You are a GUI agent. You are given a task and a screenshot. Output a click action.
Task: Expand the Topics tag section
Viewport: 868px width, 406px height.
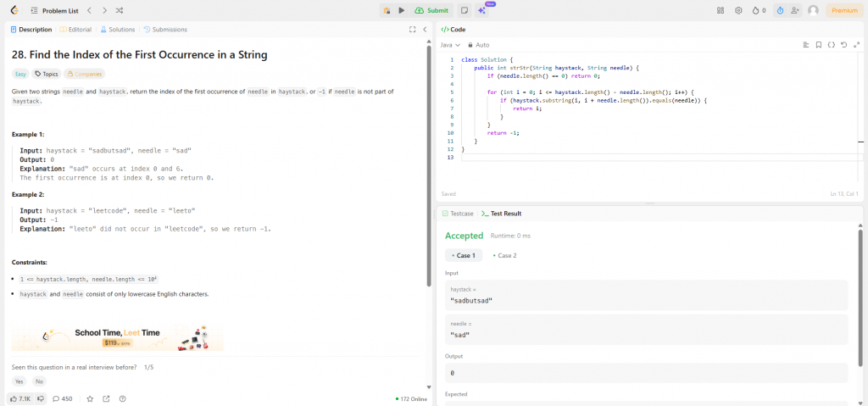46,74
